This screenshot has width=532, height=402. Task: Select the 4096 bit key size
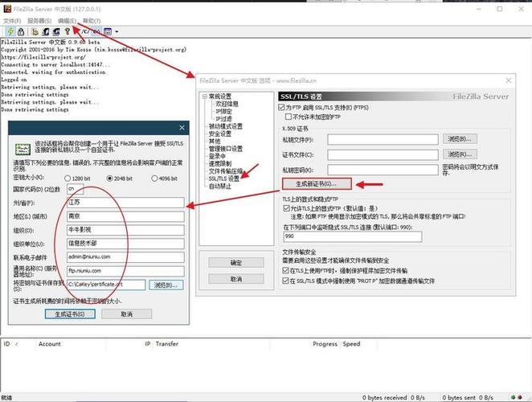tap(154, 178)
